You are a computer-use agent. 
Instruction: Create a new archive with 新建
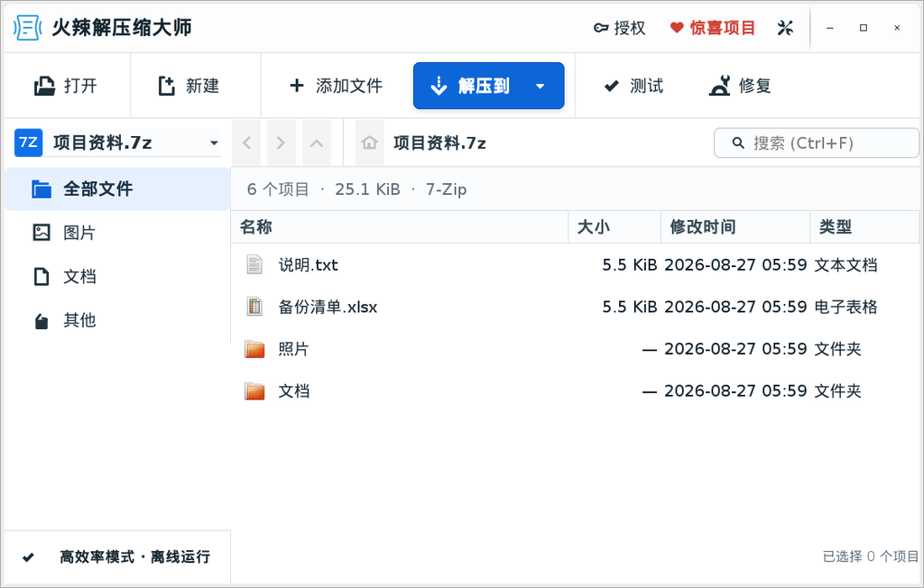pos(189,86)
